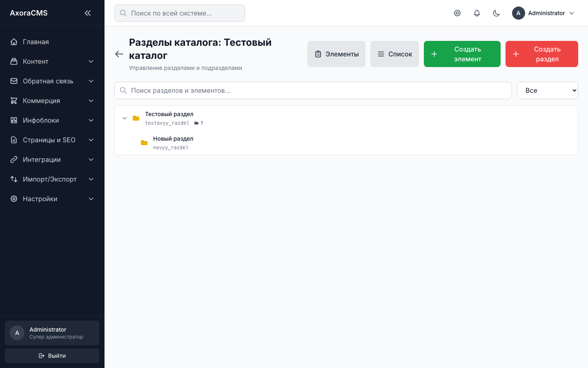Expand the Интеграции chevron
The width and height of the screenshot is (588, 368).
coord(91,159)
